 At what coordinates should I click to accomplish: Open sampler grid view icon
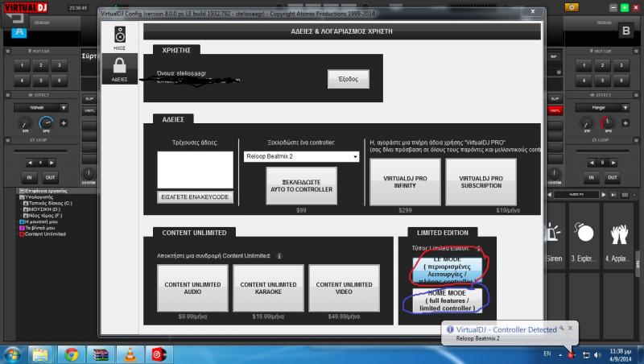[x=625, y=195]
